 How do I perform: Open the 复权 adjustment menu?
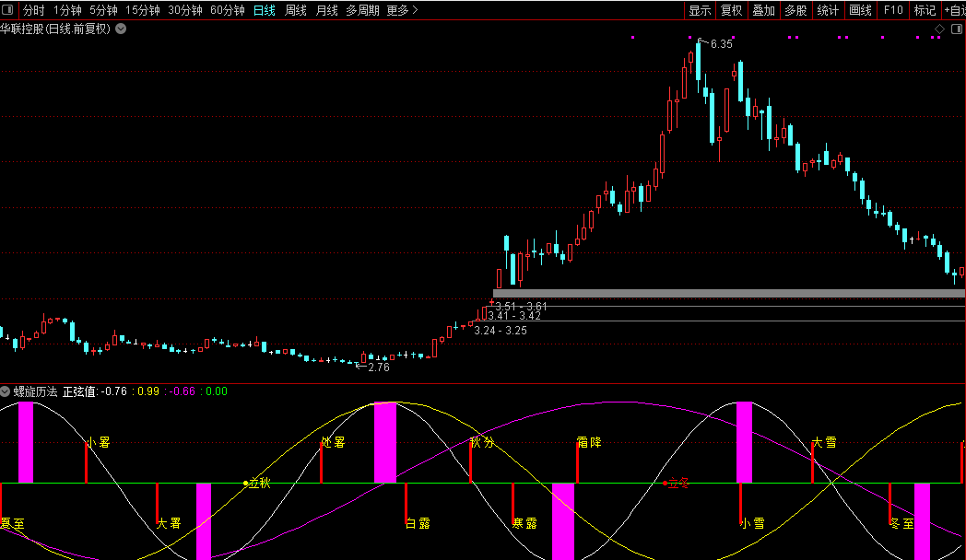pos(732,10)
